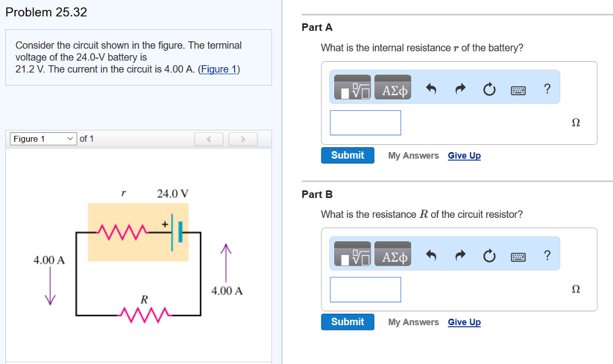This screenshot has height=364, width=613.
Task: Open the keyboard shortcuts icon in Part A
Action: [x=518, y=89]
